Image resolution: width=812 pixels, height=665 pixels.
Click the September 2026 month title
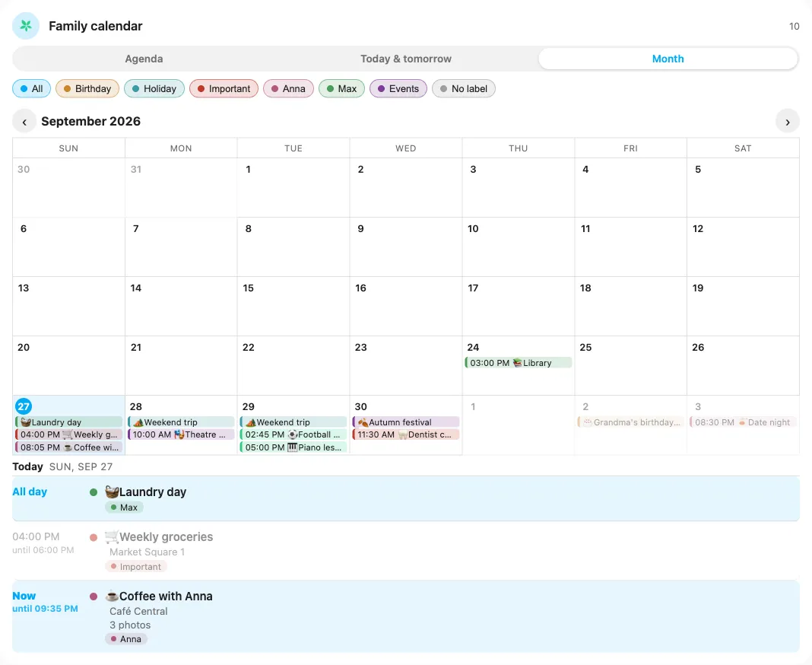coord(90,121)
